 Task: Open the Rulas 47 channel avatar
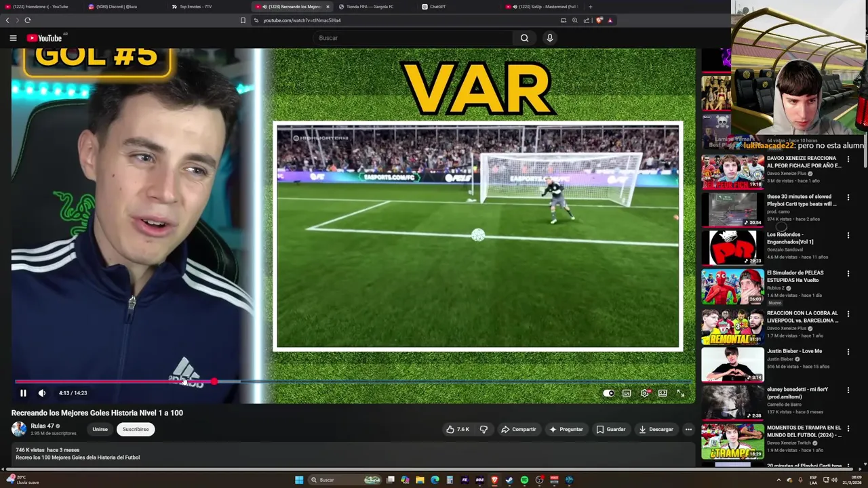point(19,429)
